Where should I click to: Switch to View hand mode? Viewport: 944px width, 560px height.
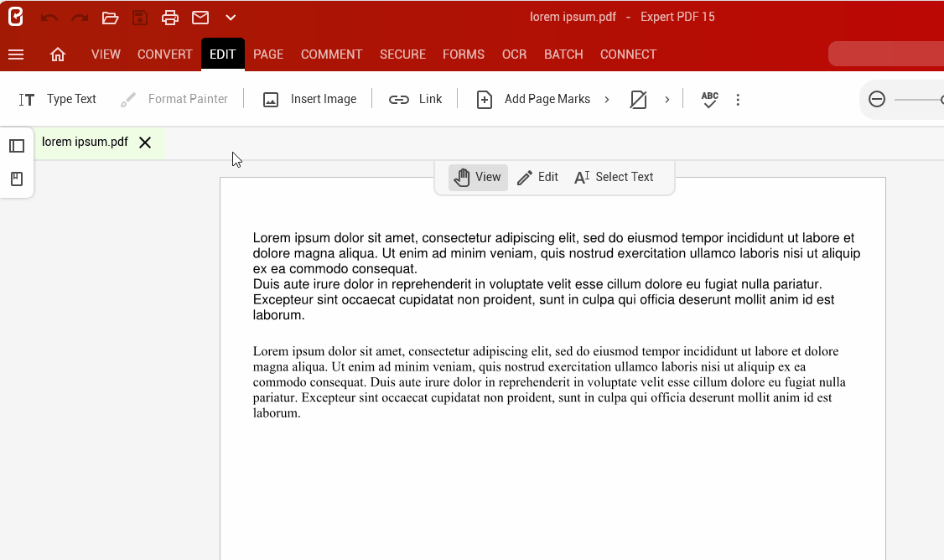tap(478, 178)
